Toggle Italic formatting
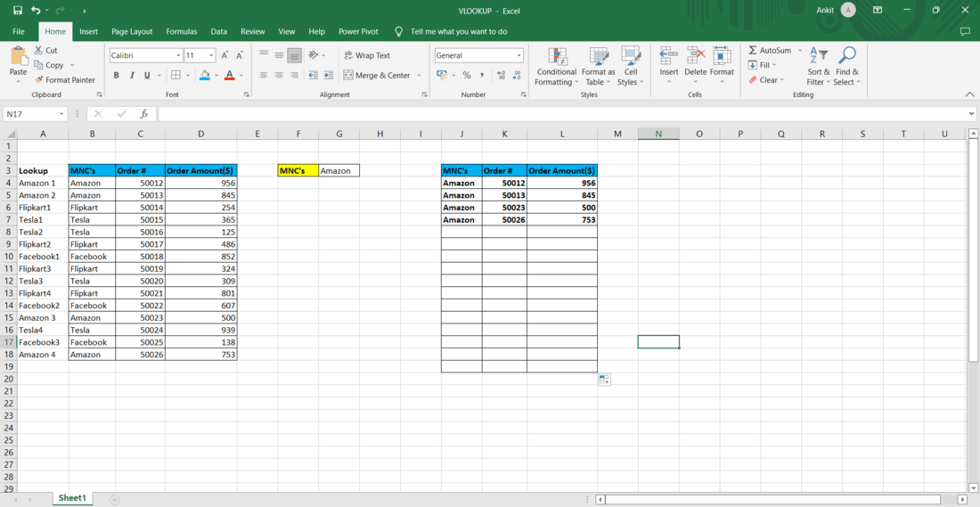 [132, 75]
